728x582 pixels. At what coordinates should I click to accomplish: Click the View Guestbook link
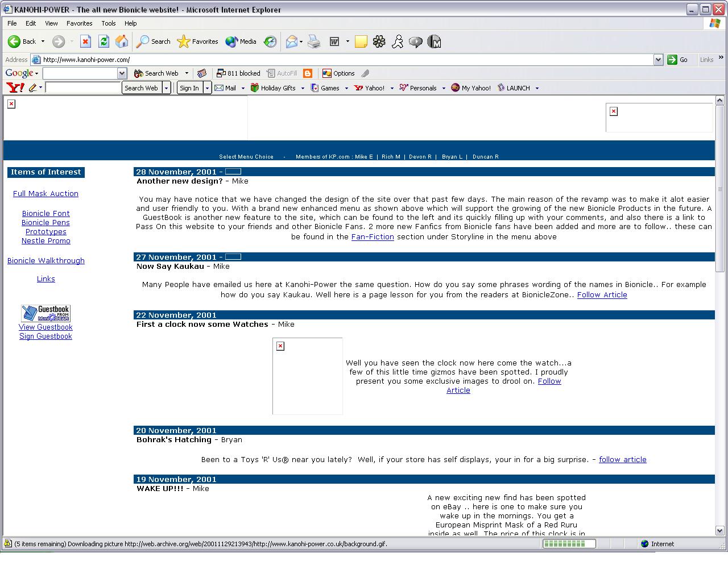(45, 327)
